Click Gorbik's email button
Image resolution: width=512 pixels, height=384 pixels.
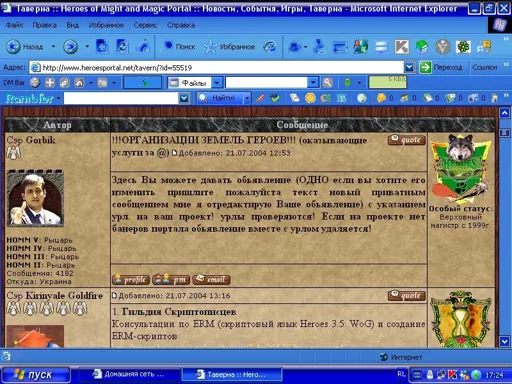(x=211, y=279)
